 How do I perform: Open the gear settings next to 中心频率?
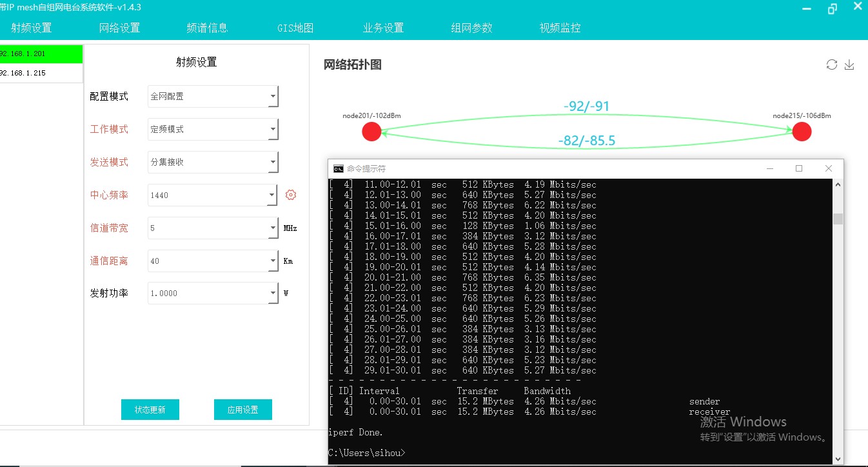click(x=291, y=195)
